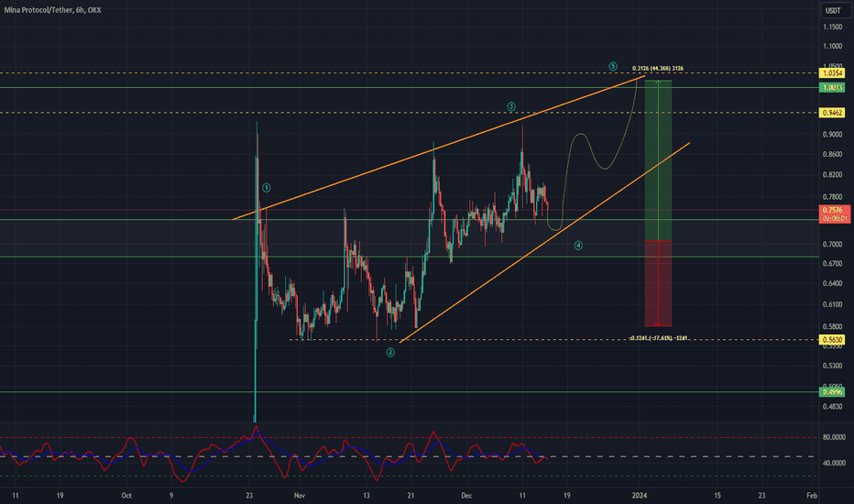
Task: Select the wave 1 circle label
Action: [267, 188]
